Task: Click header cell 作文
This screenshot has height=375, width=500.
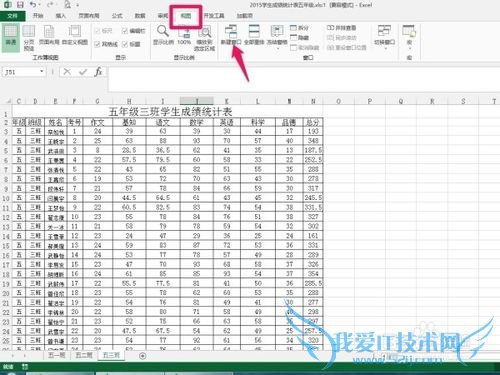Action: tap(97, 122)
